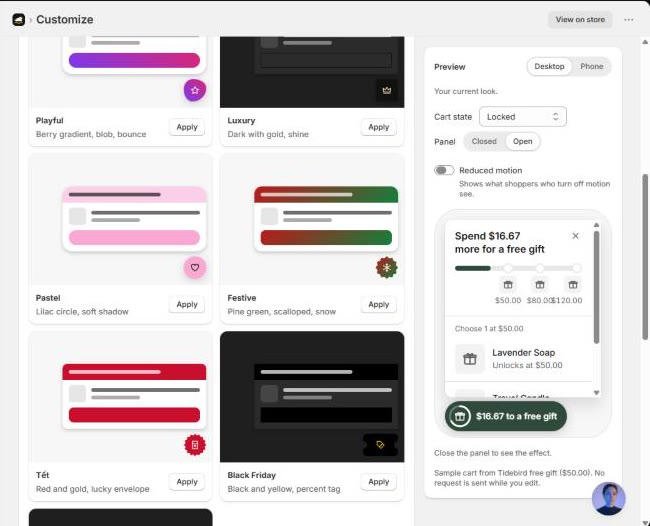Apply the Black Friday theme

(378, 482)
